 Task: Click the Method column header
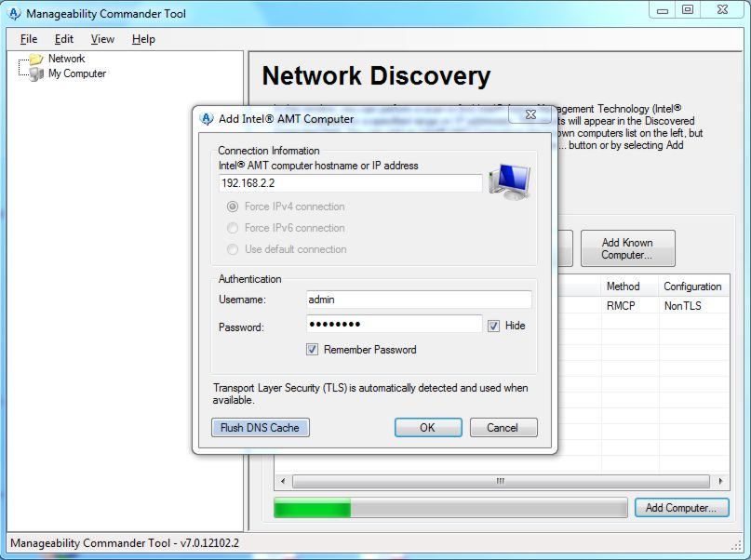point(630,287)
